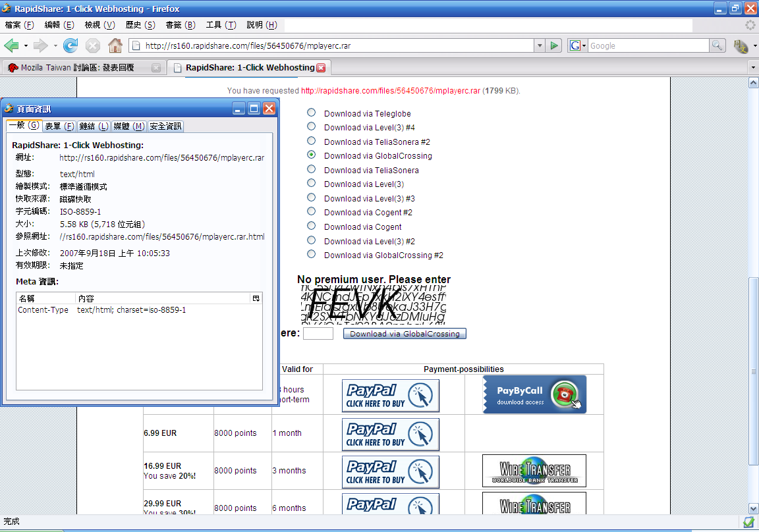
Task: Go back with the green back arrow
Action: click(11, 46)
